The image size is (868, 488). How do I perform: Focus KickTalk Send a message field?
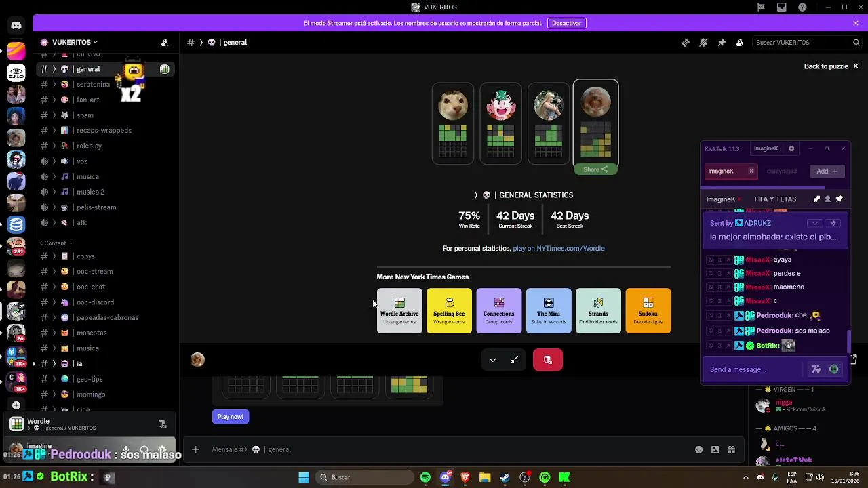(754, 369)
